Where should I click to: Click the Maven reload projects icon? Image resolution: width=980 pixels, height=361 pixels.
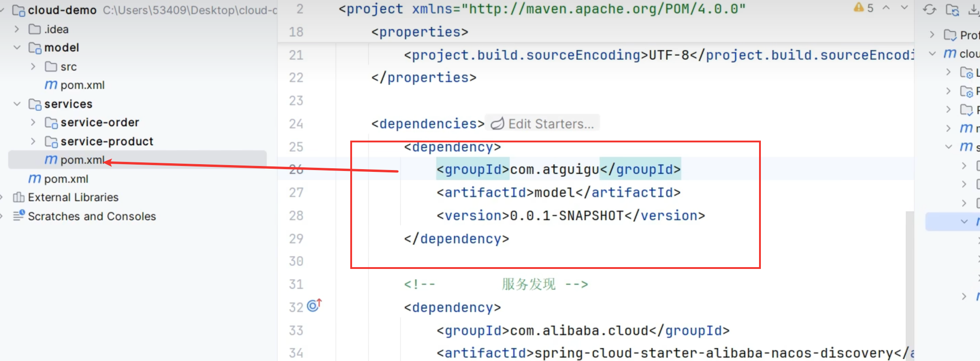pyautogui.click(x=929, y=10)
